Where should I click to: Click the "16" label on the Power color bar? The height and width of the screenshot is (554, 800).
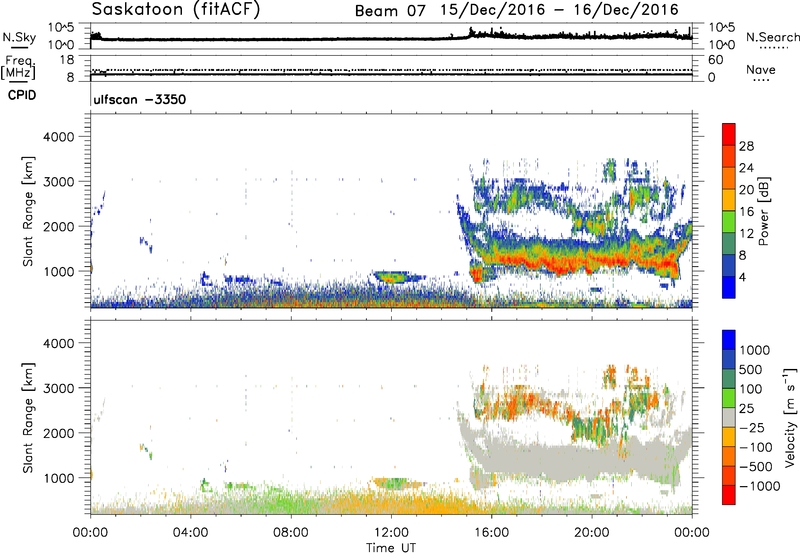point(746,212)
